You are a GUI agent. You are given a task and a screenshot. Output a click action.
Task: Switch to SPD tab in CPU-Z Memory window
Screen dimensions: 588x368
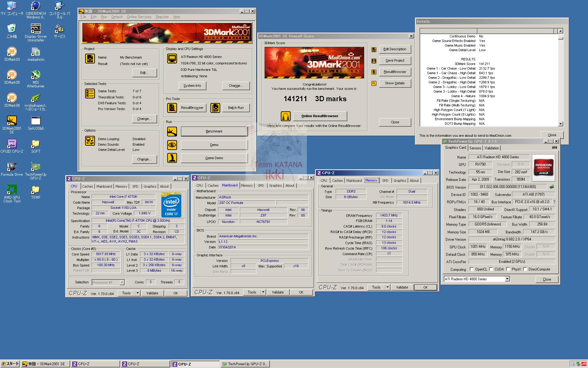(x=385, y=181)
